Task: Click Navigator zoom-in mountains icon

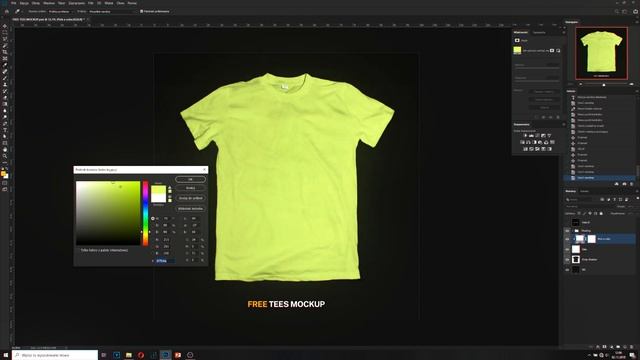Action: [631, 84]
